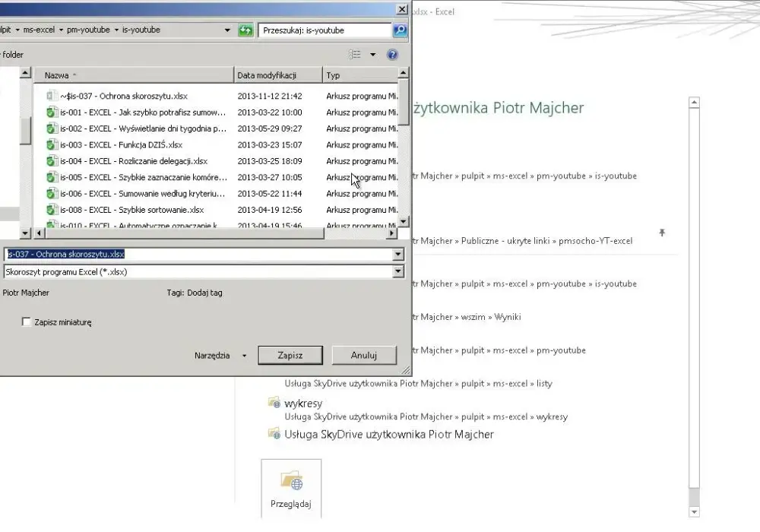This screenshot has width=760, height=532.
Task: Click Excel window scroll down arrow
Action: pos(694,512)
